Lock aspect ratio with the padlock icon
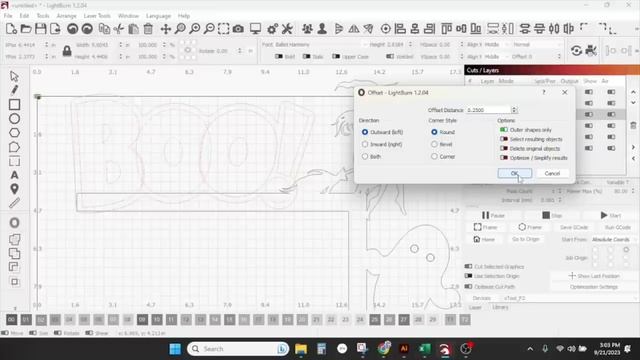This screenshot has width=640, height=360. 67,51
